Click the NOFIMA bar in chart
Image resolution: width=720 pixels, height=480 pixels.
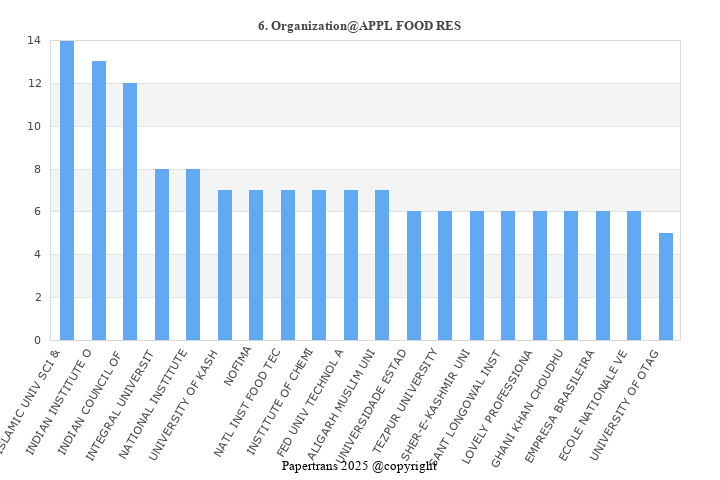click(x=256, y=265)
